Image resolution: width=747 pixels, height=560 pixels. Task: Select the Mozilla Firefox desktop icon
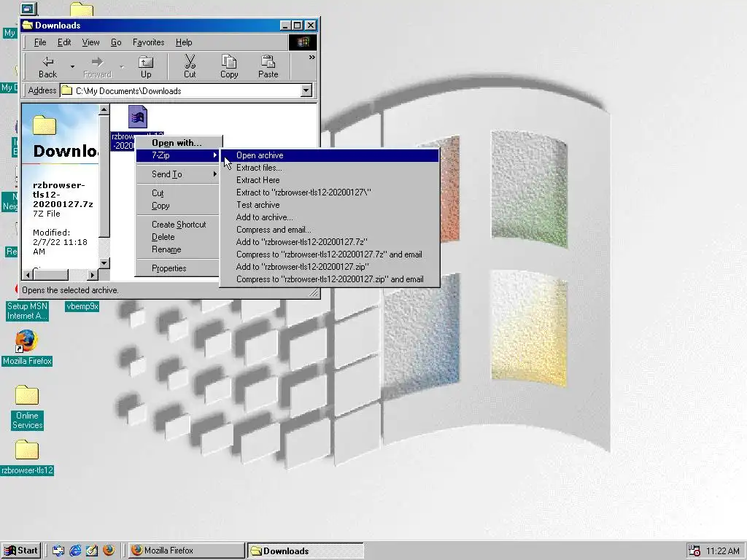pyautogui.click(x=27, y=347)
